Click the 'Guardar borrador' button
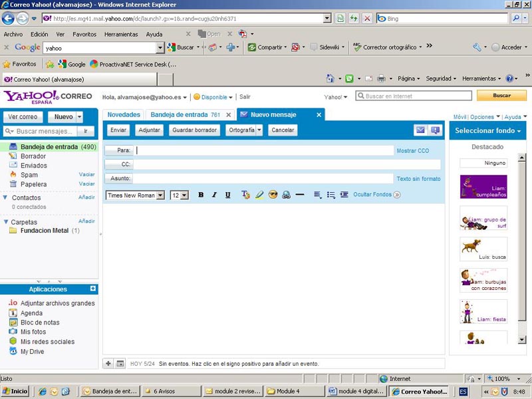 point(194,130)
